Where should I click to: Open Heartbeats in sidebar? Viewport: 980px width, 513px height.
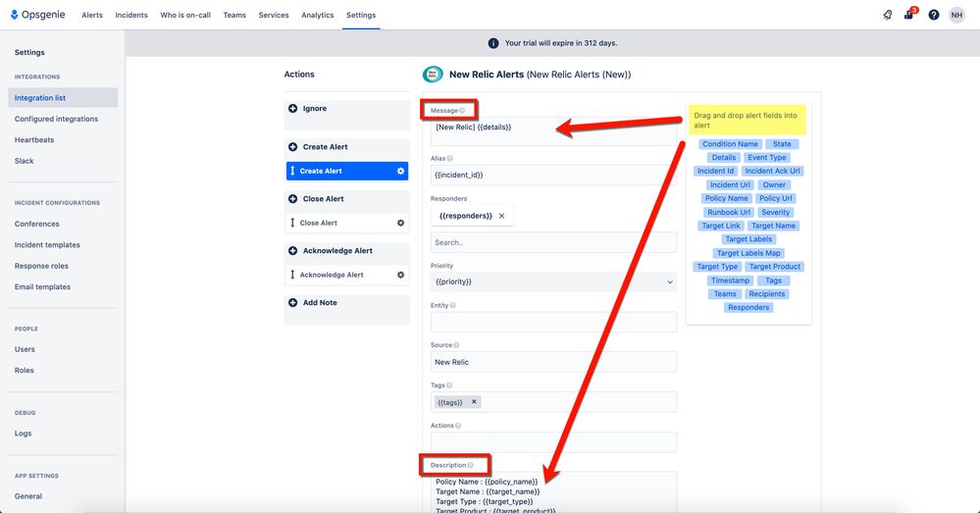pyautogui.click(x=34, y=140)
